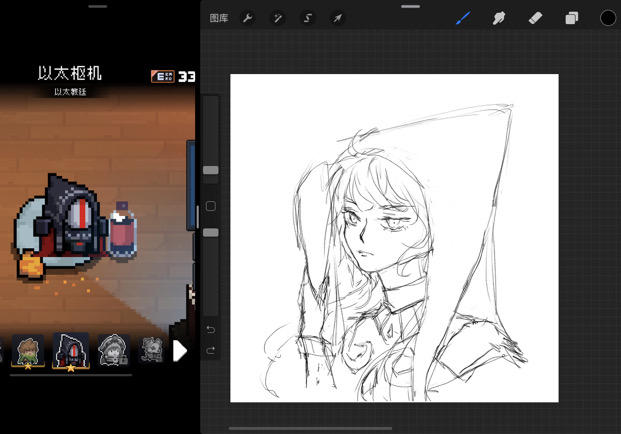This screenshot has width=621, height=434.
Task: Select the blue Brush tool
Action: click(x=463, y=18)
